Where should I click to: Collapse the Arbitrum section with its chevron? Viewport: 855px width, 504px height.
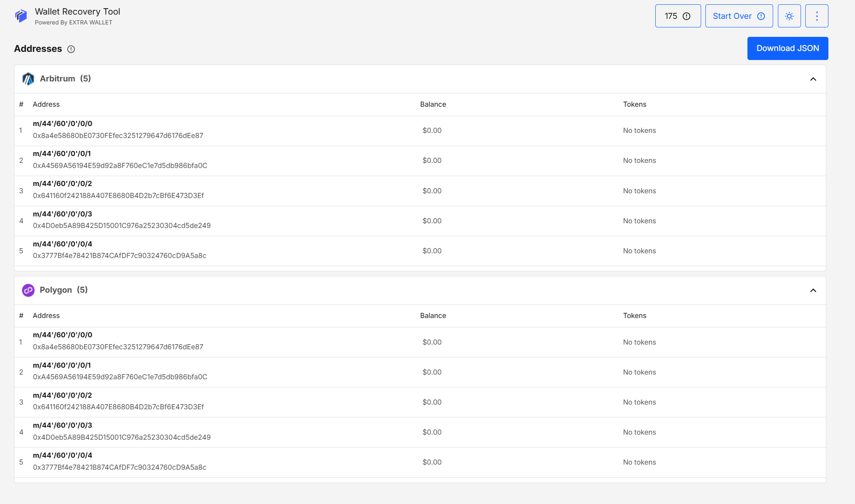click(813, 79)
